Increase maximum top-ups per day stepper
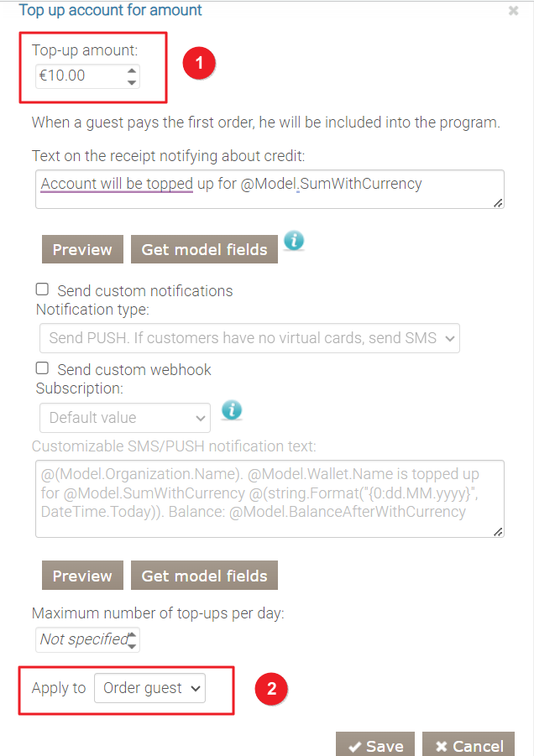Screen dimensions: 534x756 pyautogui.click(x=133, y=633)
